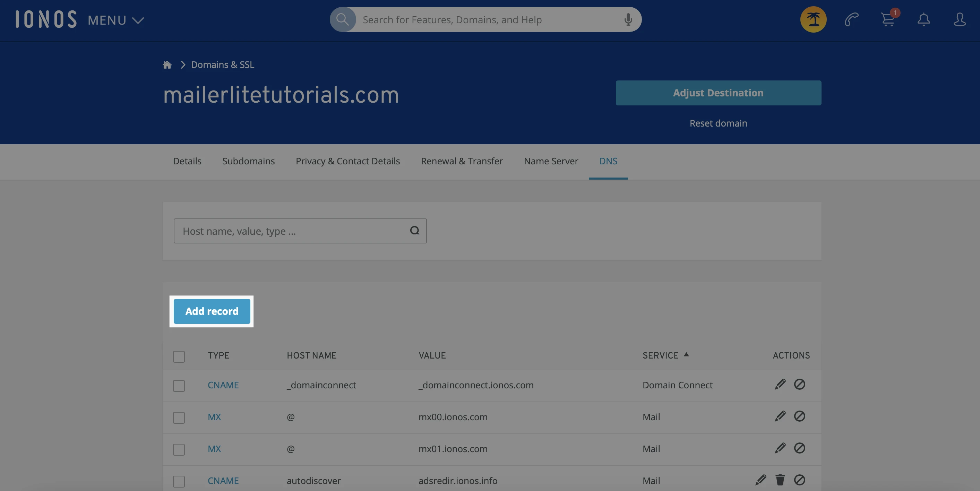980x491 pixels.
Task: Open the Subdomains tab
Action: click(x=248, y=161)
